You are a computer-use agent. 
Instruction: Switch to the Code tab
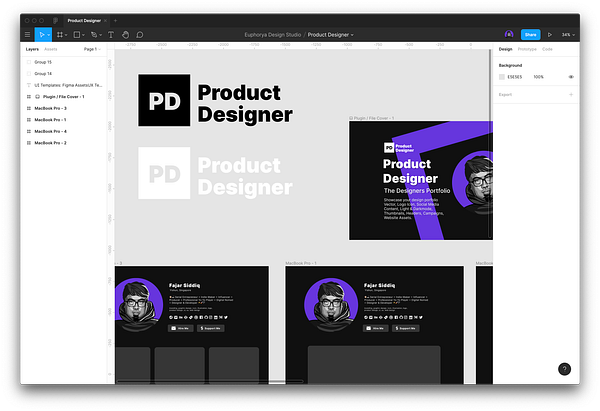pyautogui.click(x=547, y=49)
